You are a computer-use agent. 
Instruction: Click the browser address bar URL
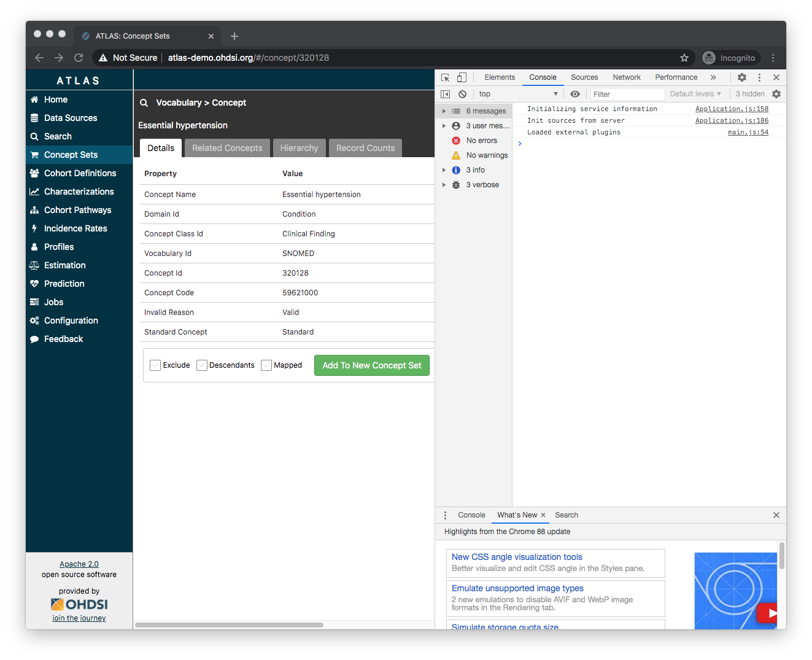(249, 58)
